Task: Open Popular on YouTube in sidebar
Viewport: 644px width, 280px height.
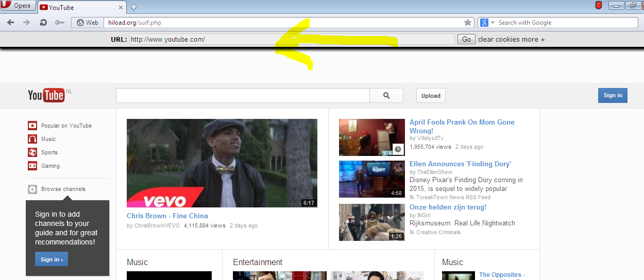Action: pos(66,126)
